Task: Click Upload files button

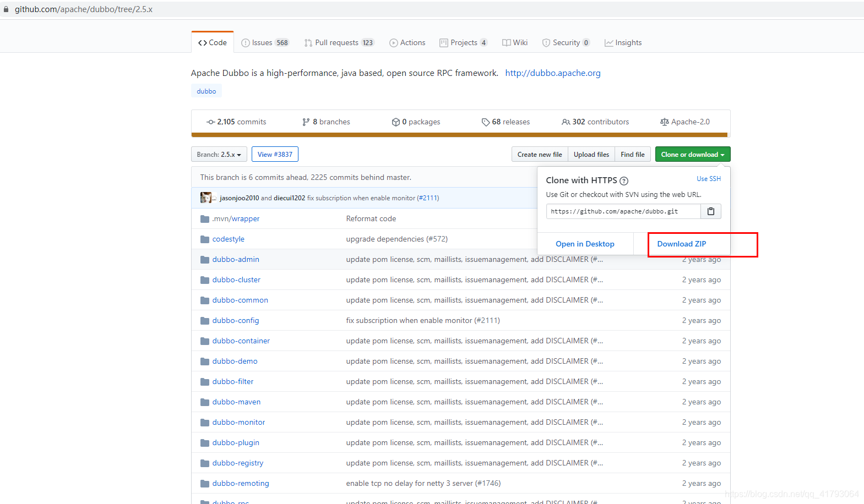Action: tap(591, 154)
